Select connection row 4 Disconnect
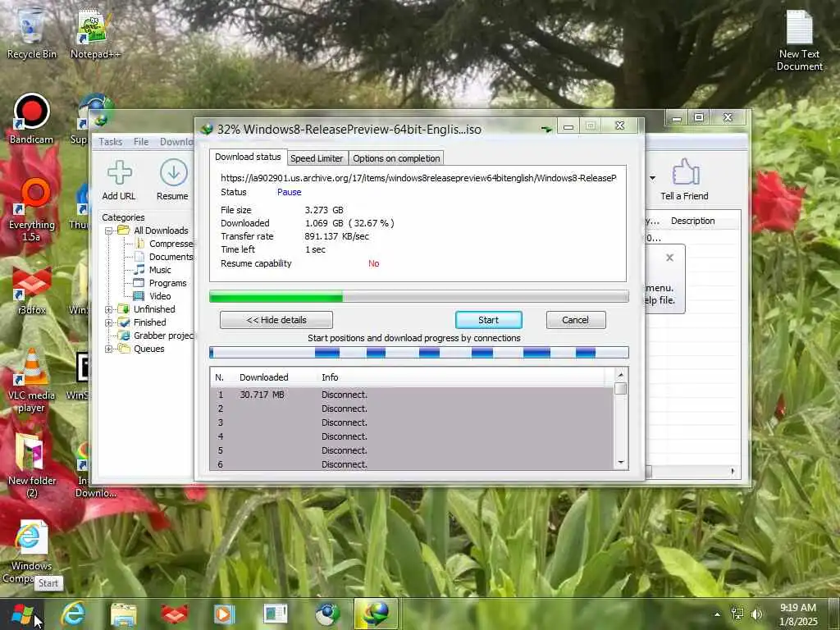Viewport: 840px width, 630px height. pyautogui.click(x=412, y=436)
